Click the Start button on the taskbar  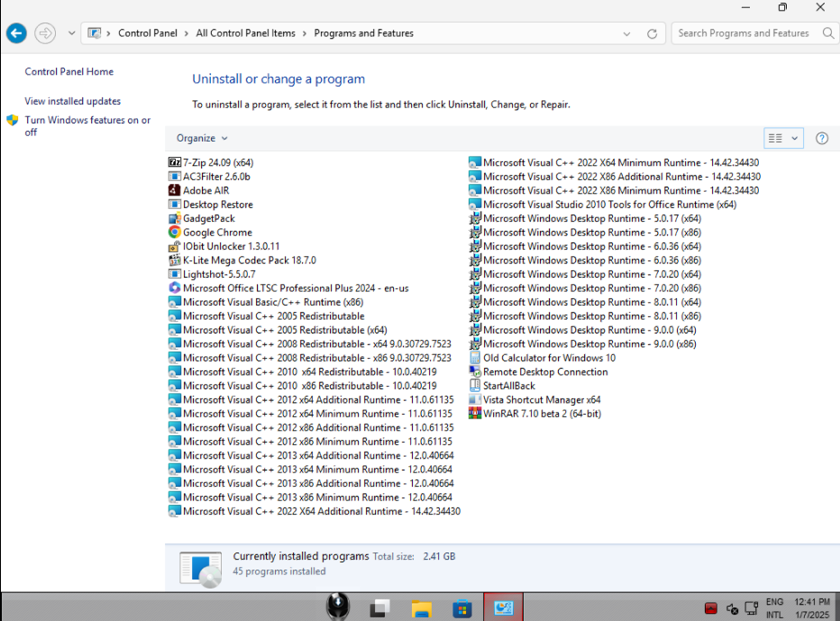pyautogui.click(x=338, y=607)
